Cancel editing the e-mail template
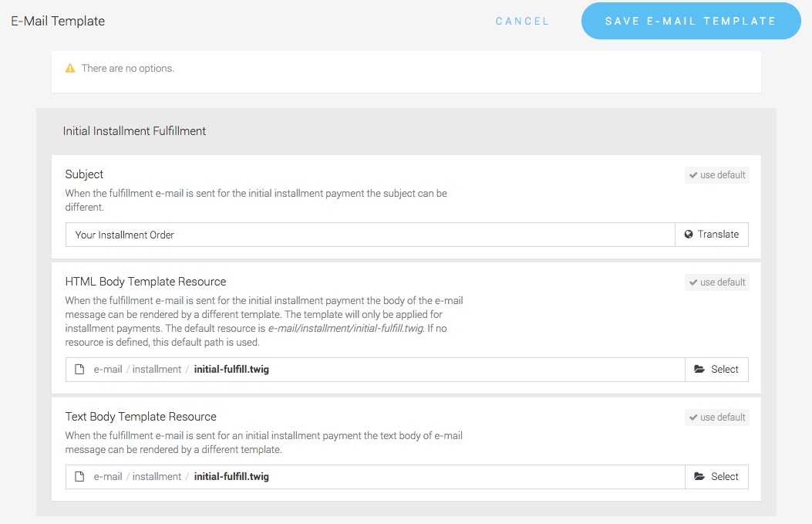 pos(522,21)
